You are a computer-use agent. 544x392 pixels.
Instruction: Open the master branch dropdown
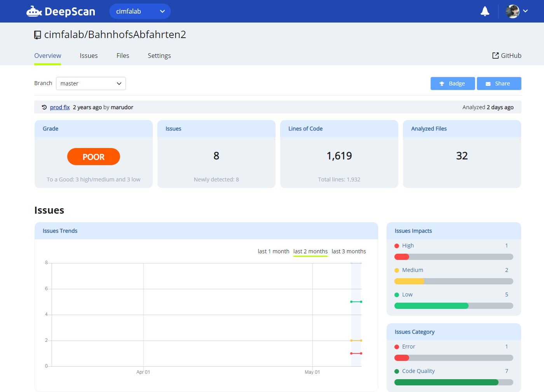pos(91,84)
